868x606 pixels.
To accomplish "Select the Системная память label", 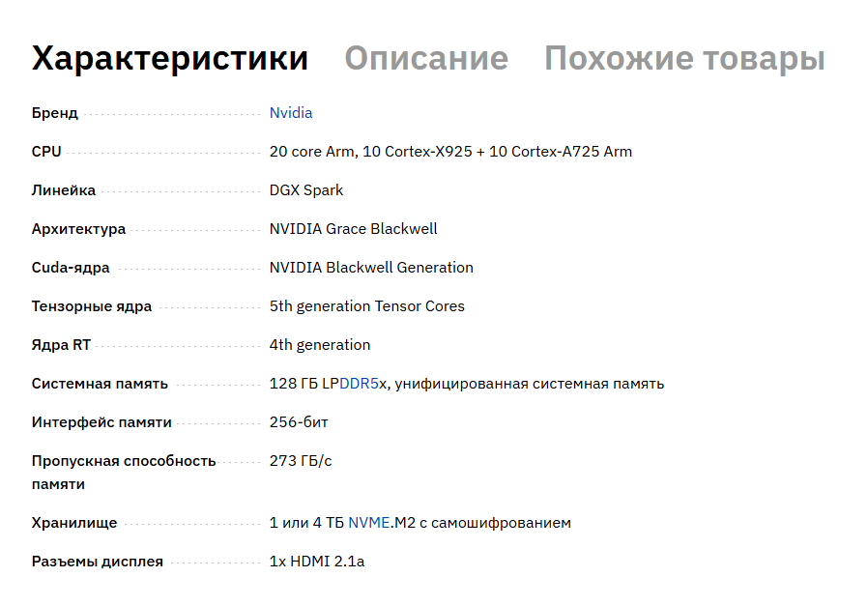I will click(100, 384).
